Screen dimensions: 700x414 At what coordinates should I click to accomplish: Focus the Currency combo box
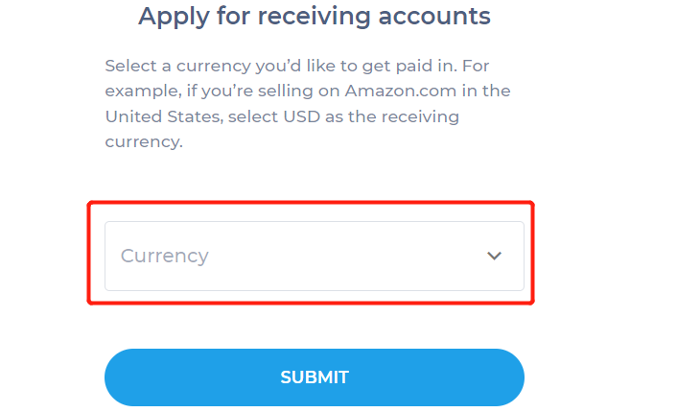[314, 256]
